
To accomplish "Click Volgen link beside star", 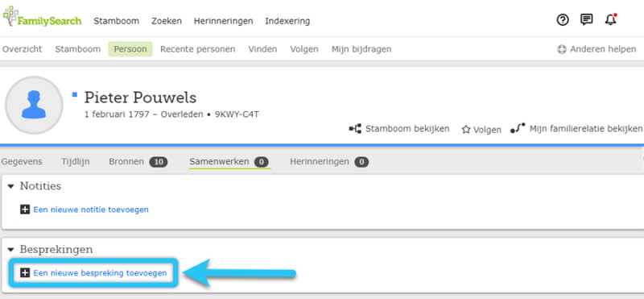I will coord(487,130).
